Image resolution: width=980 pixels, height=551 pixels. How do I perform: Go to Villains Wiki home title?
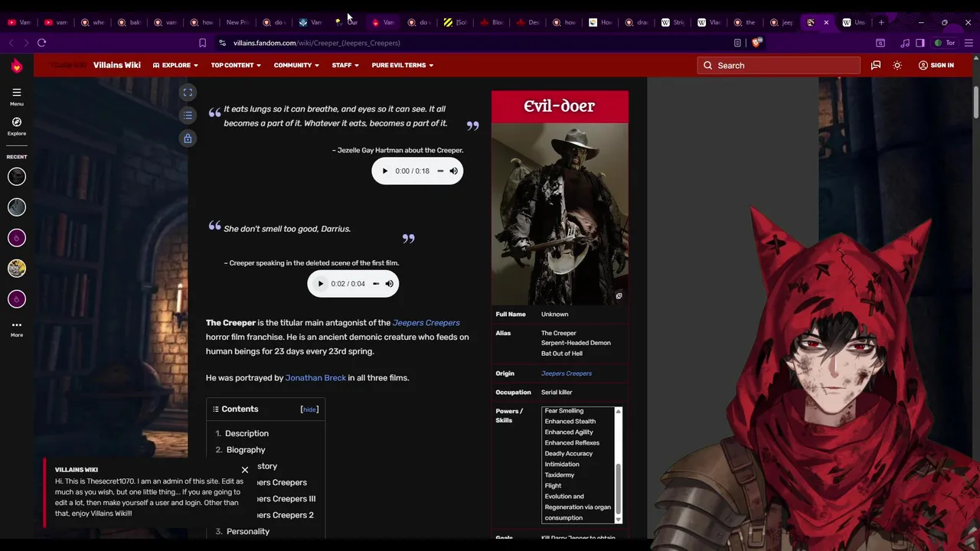[116, 66]
